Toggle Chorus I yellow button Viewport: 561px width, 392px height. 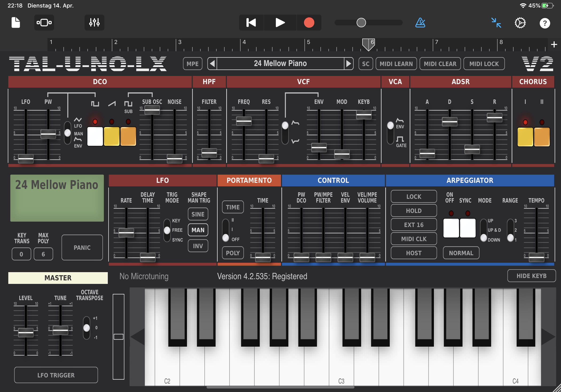(525, 137)
